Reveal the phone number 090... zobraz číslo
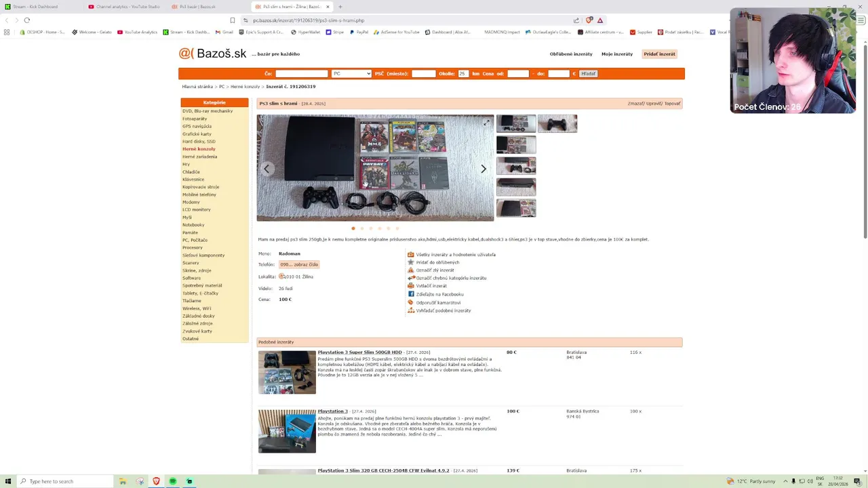868x488 pixels. point(299,264)
